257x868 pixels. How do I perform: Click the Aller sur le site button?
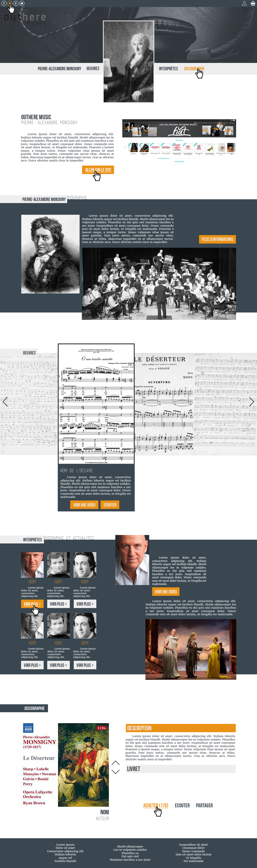click(x=98, y=170)
